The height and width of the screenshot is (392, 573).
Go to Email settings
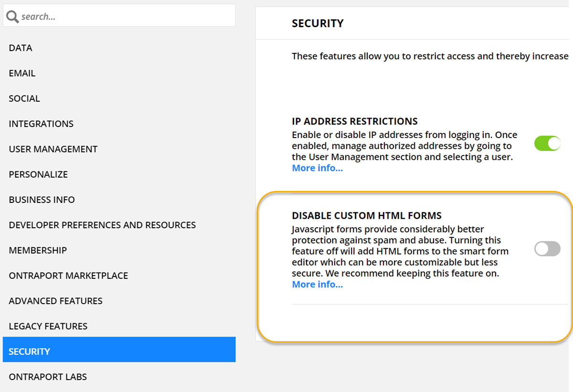22,73
